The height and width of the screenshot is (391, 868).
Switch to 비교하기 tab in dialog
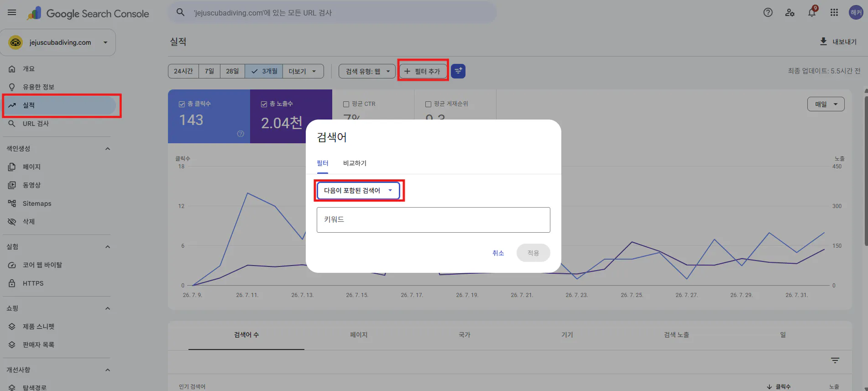pos(355,163)
